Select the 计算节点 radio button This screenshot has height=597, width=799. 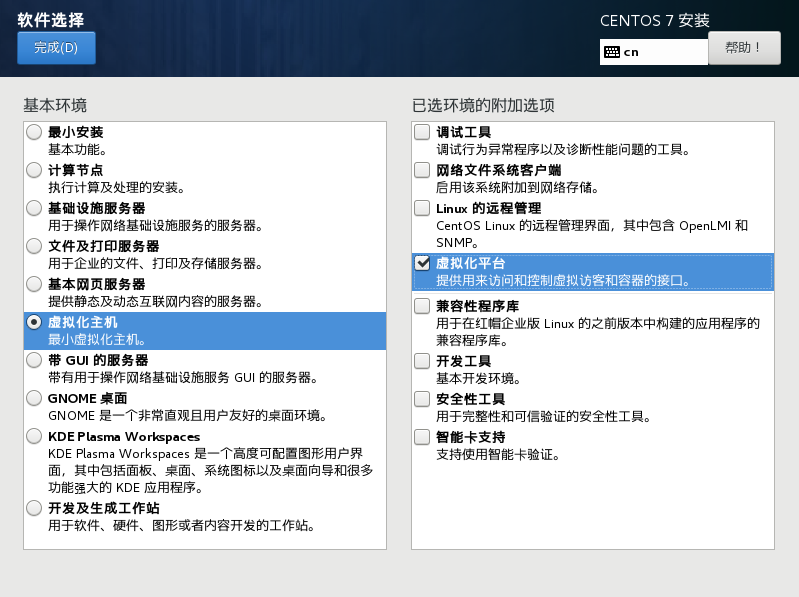point(34,170)
